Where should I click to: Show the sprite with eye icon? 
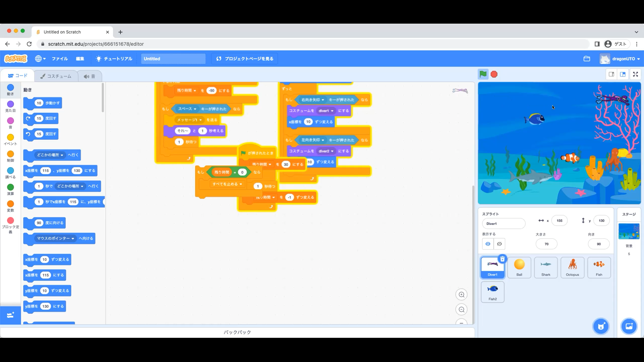pyautogui.click(x=488, y=244)
